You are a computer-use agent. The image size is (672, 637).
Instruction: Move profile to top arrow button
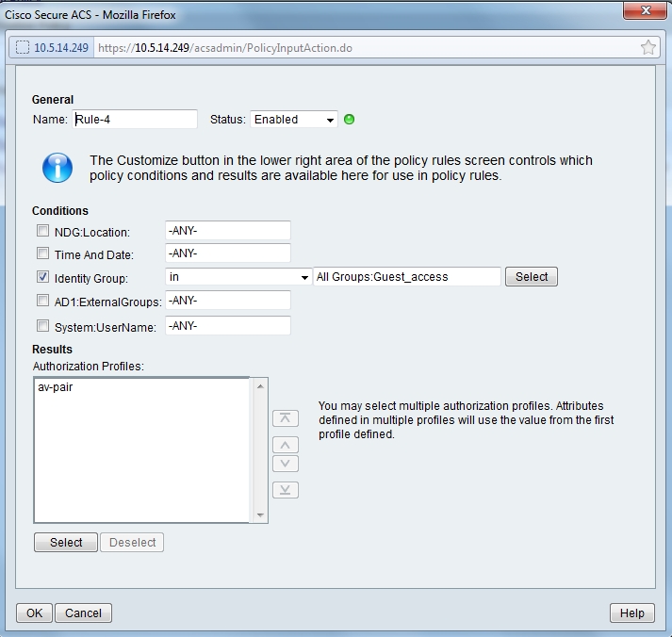pos(286,418)
